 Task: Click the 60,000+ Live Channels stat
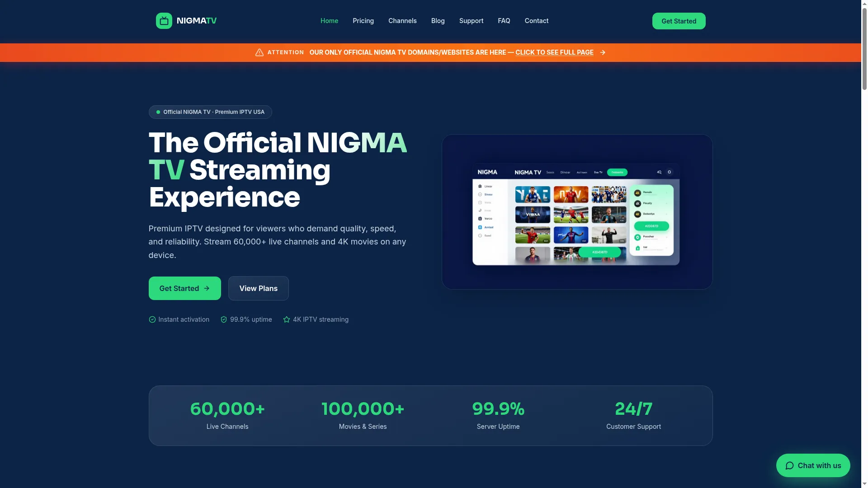[227, 415]
